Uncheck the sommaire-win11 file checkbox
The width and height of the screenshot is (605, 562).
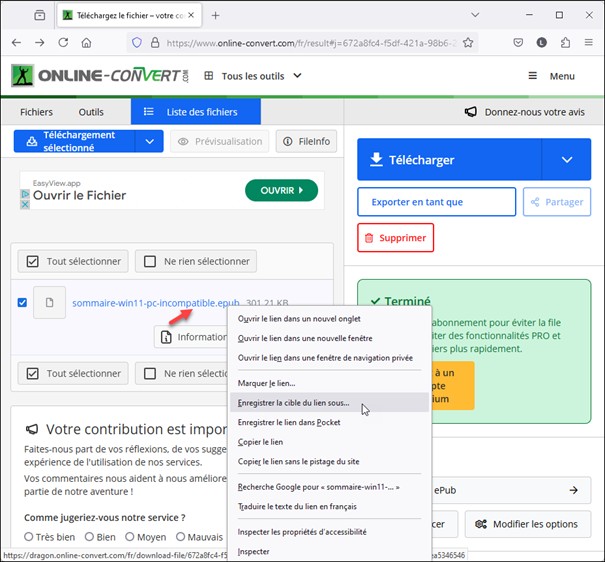coord(23,303)
